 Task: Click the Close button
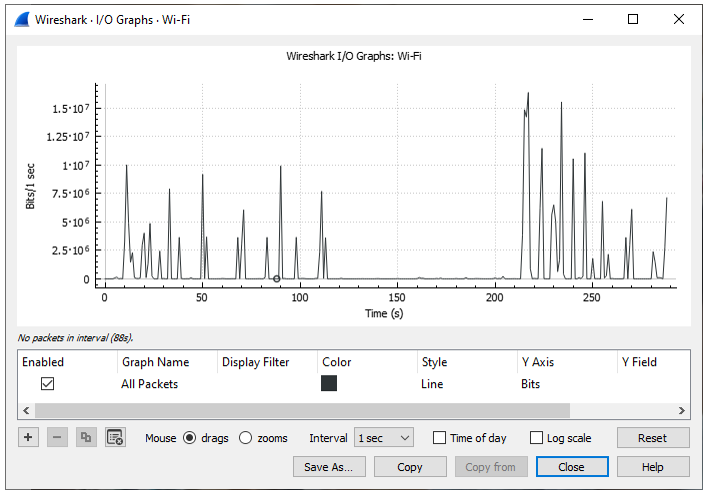pos(572,467)
